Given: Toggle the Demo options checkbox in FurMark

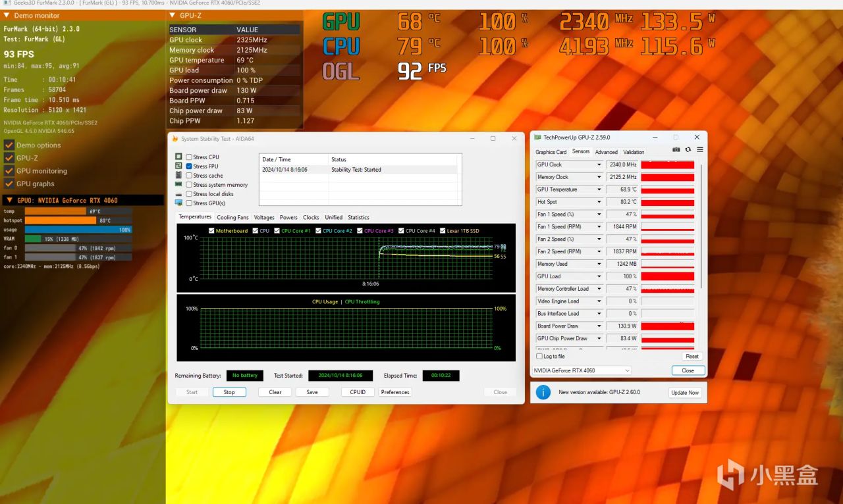Looking at the screenshot, I should [9, 145].
